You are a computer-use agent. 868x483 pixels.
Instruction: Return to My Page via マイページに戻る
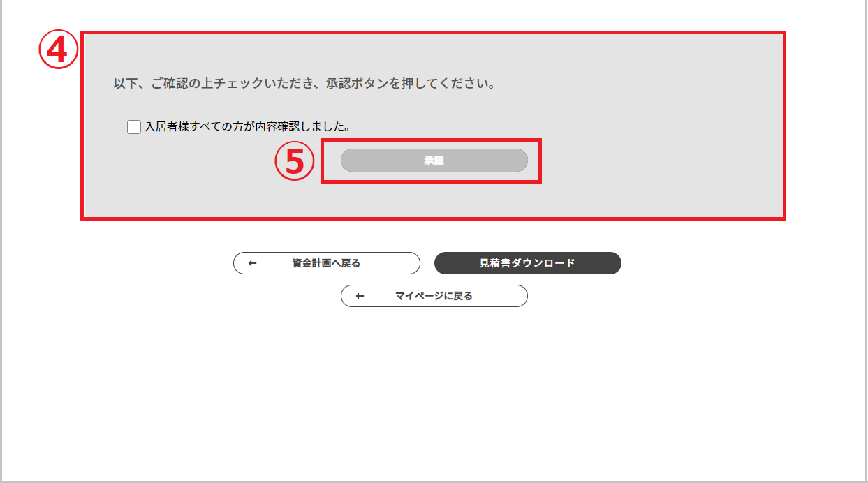pyautogui.click(x=434, y=296)
